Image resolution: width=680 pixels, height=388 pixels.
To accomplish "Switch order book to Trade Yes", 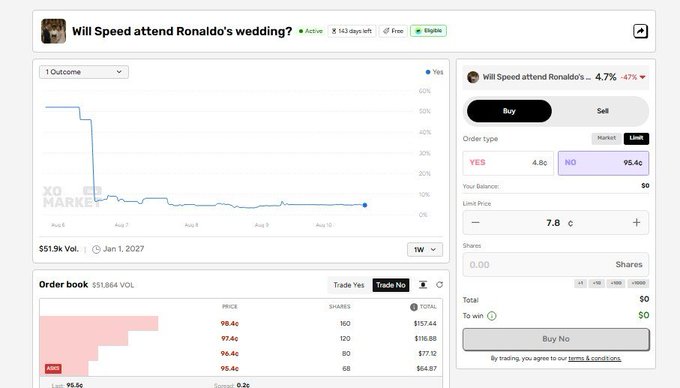I will coord(349,285).
